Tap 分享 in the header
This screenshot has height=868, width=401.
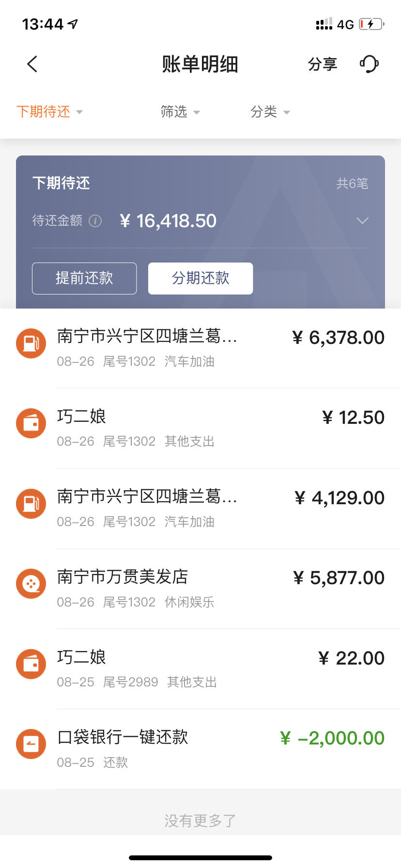click(x=323, y=64)
